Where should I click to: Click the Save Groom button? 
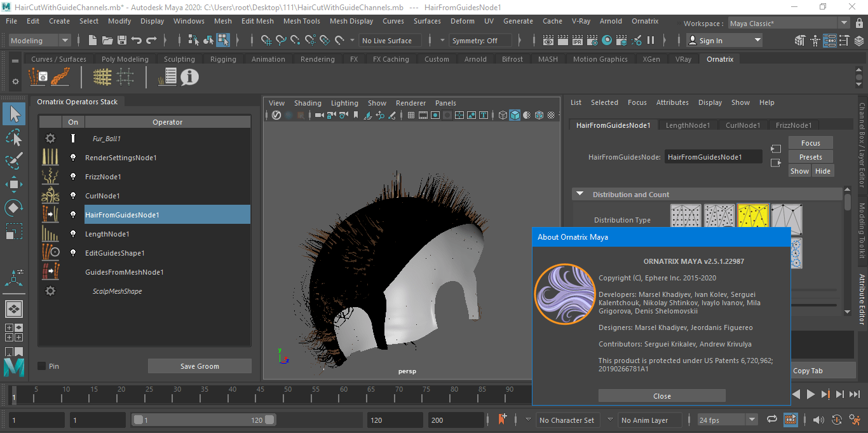(200, 366)
